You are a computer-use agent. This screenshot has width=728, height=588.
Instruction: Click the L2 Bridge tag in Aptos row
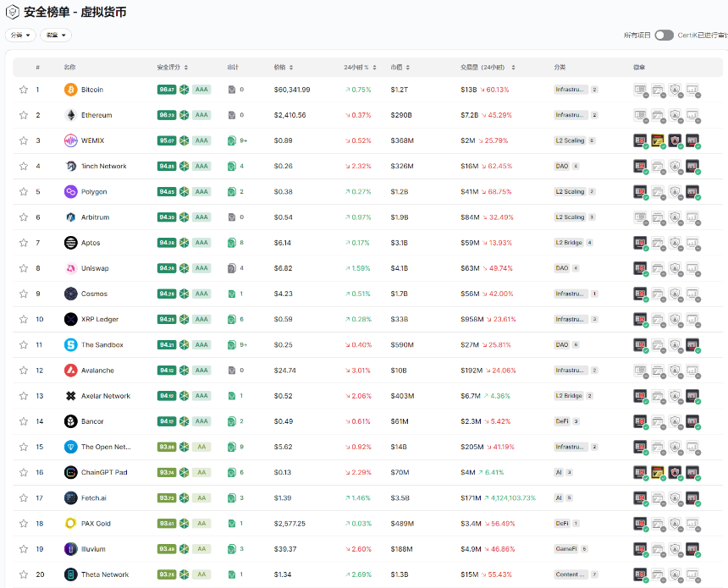[x=569, y=243]
